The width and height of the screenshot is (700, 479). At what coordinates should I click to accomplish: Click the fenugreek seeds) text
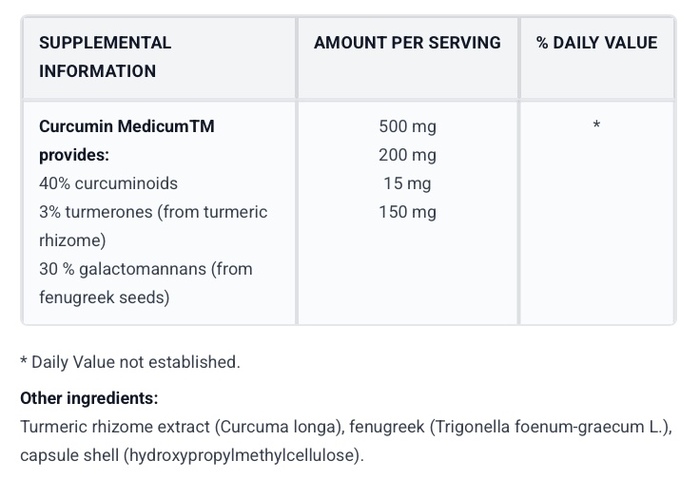104,298
